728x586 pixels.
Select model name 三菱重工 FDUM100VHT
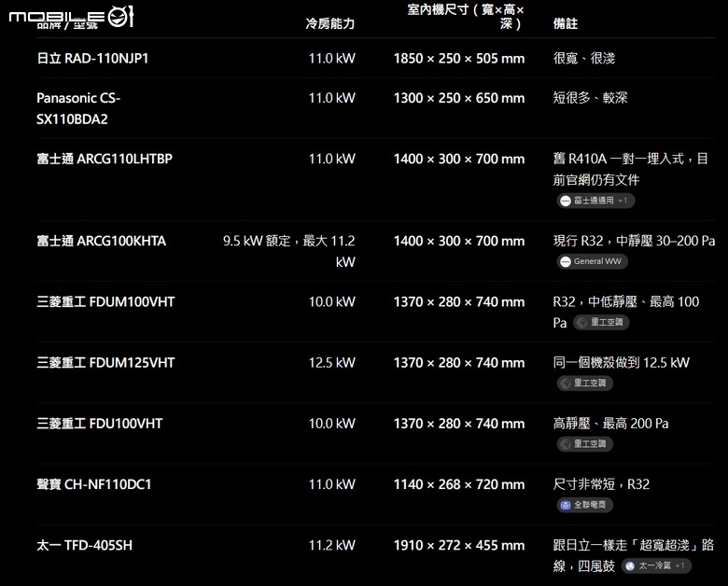click(x=105, y=301)
